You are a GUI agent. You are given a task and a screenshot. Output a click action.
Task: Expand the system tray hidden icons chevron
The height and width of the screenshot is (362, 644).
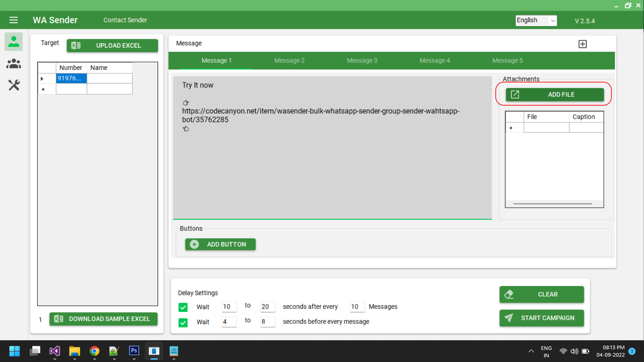pyautogui.click(x=531, y=351)
